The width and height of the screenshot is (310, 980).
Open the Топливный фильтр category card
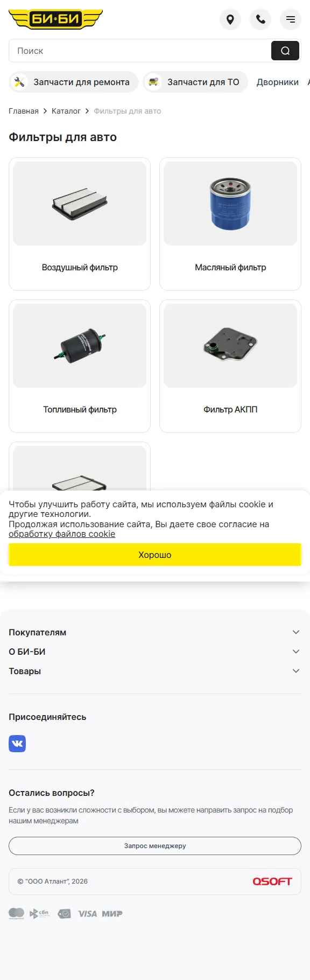coord(80,366)
